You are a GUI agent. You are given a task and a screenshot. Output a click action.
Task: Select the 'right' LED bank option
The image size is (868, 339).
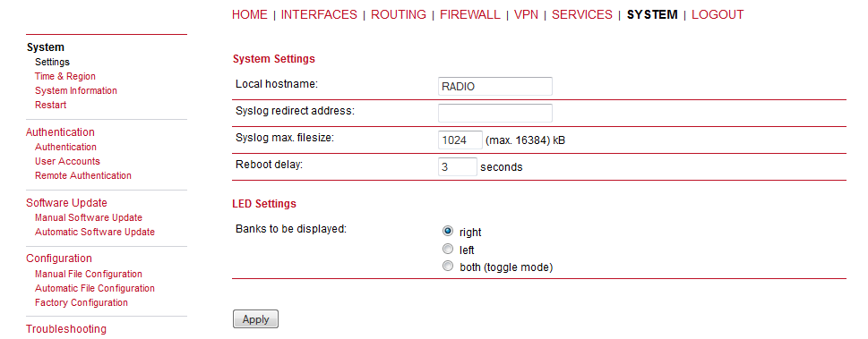point(449,231)
